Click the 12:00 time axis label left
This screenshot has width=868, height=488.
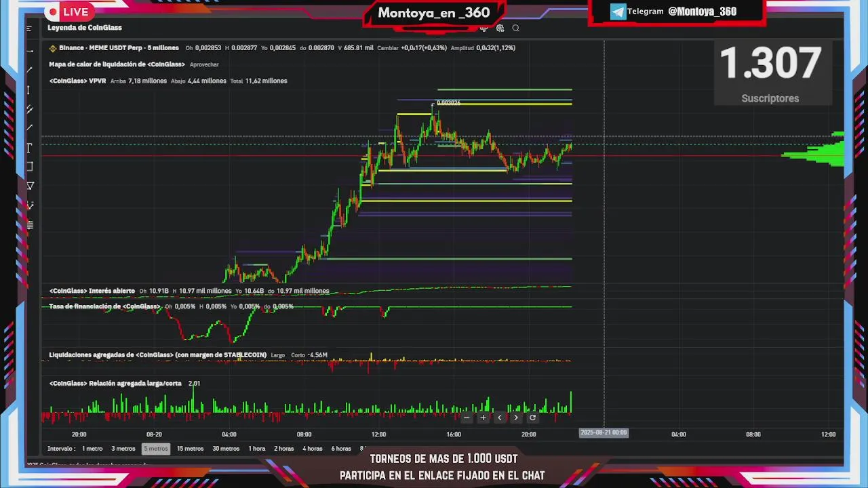(x=378, y=434)
